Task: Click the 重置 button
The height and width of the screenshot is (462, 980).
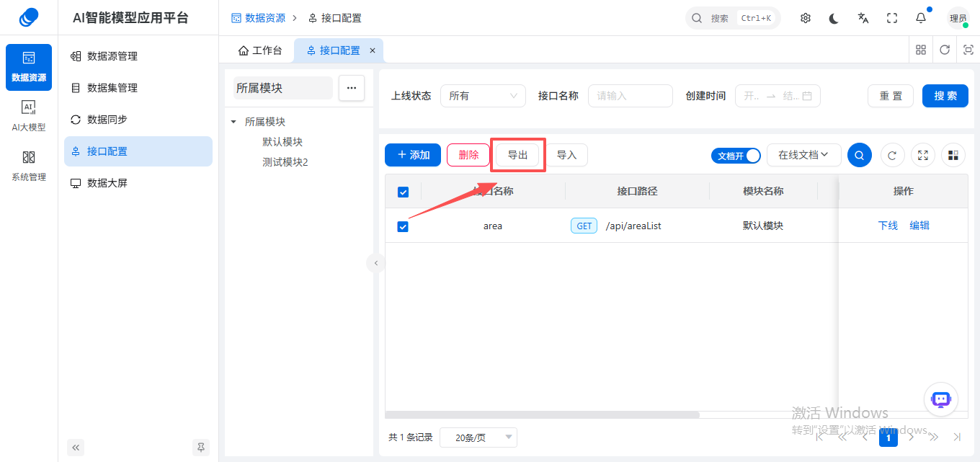Action: tap(891, 96)
